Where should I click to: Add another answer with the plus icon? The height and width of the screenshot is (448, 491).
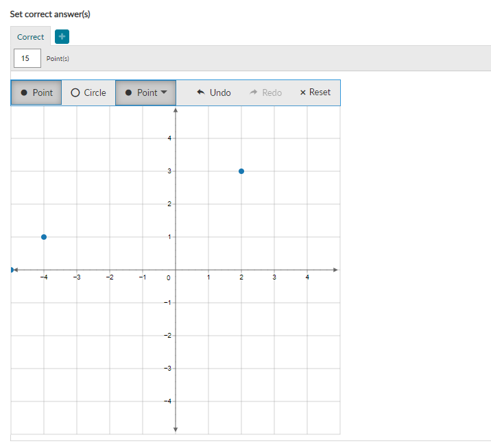click(x=62, y=36)
